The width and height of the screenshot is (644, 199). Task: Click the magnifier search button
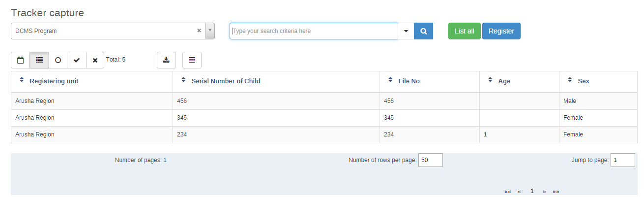click(x=423, y=31)
